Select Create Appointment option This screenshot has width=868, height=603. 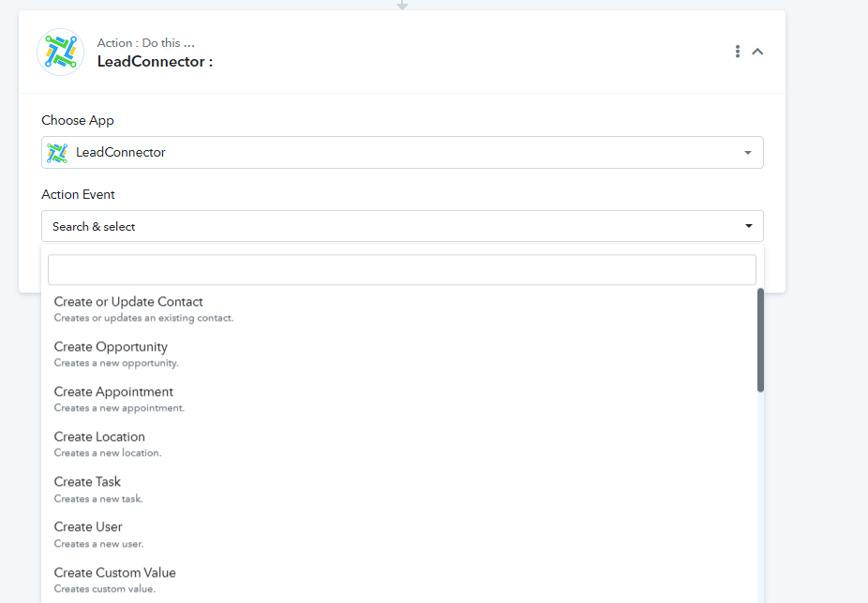click(x=398, y=399)
